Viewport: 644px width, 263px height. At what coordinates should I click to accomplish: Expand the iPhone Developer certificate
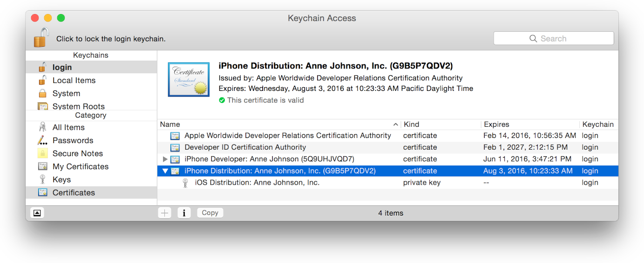[x=165, y=159]
